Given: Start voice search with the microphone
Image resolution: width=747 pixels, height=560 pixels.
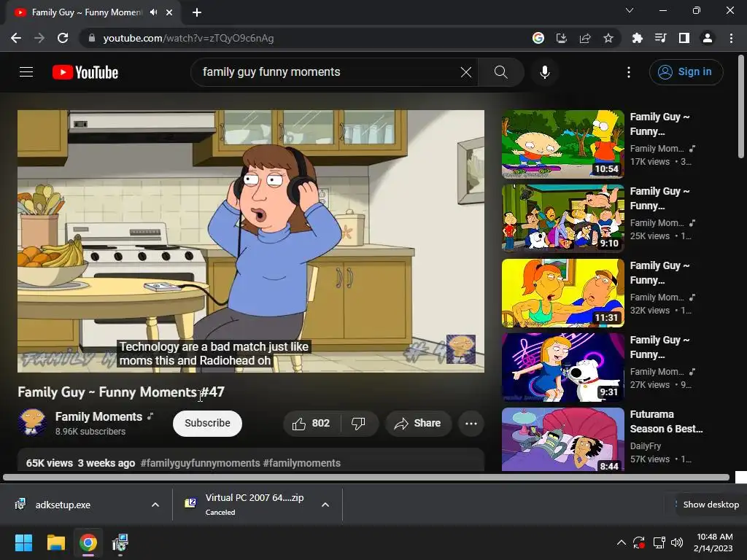Looking at the screenshot, I should [x=545, y=72].
